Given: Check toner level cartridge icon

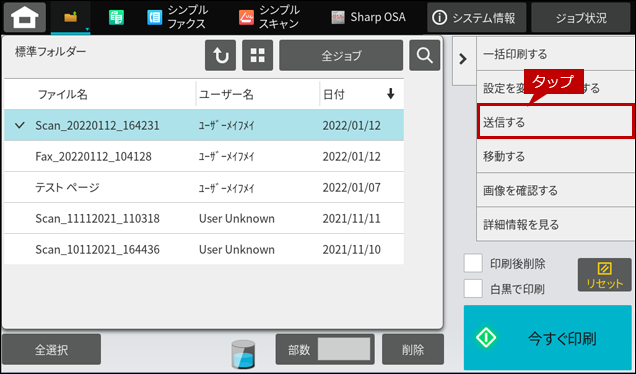Looking at the screenshot, I should [243, 354].
